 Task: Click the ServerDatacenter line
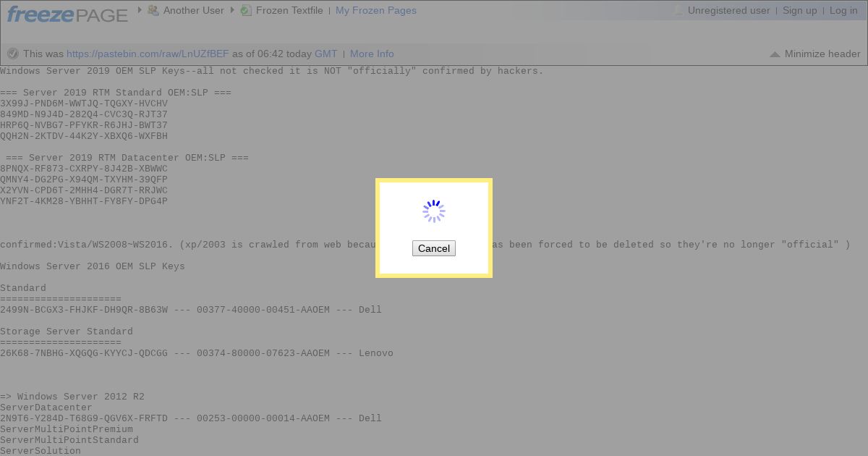46,408
